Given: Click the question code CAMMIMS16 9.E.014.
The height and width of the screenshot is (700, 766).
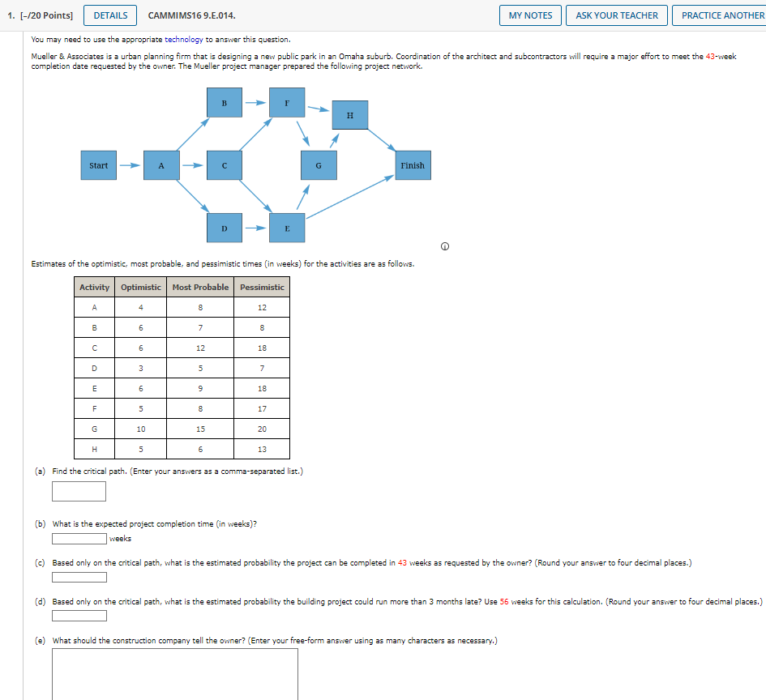Looking at the screenshot, I should coord(191,15).
